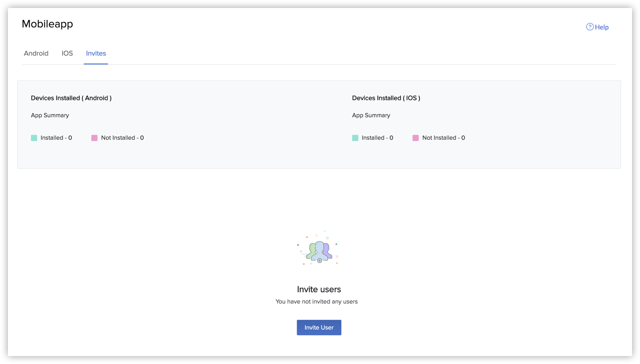Image resolution: width=640 pixels, height=364 pixels.
Task: Click the Mobileapp page title
Action: point(47,24)
